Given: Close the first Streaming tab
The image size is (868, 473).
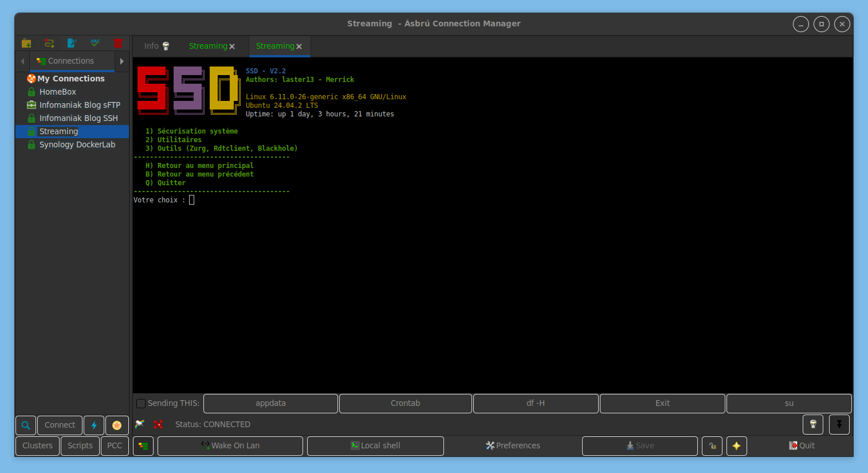Looking at the screenshot, I should pos(232,46).
